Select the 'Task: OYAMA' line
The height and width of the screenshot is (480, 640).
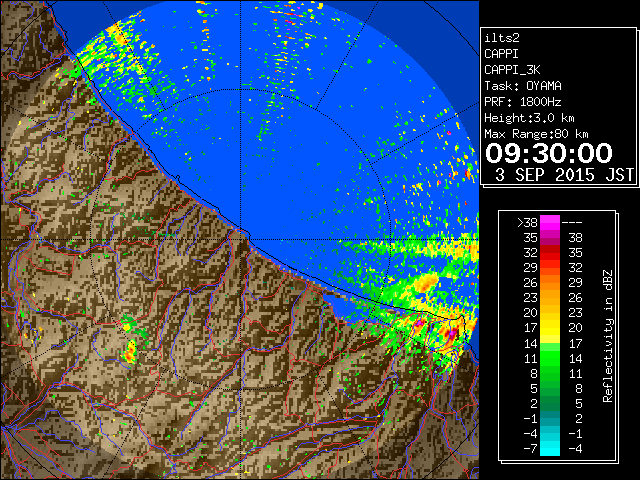point(523,86)
